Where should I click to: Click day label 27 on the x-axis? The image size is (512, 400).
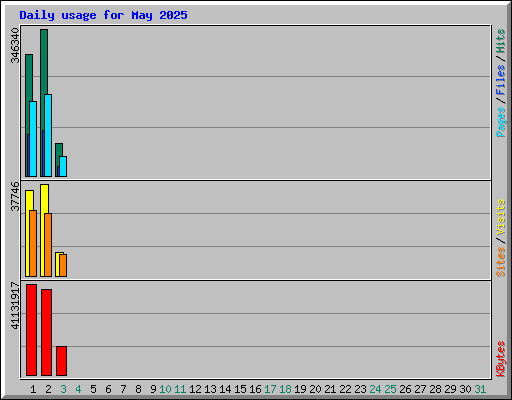420,389
